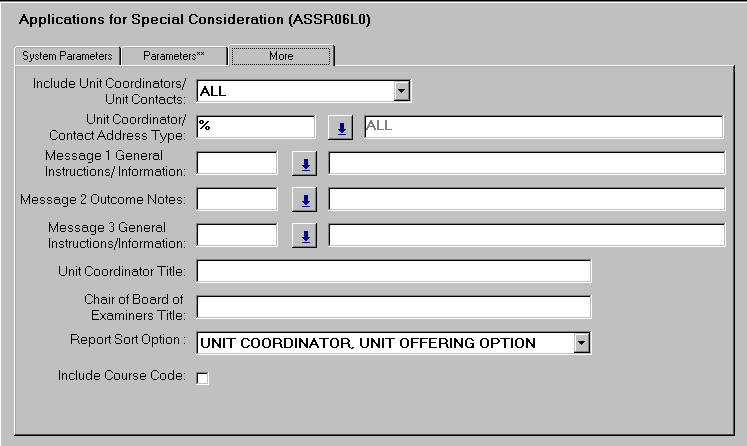Click the Message 1 description text field
Screen dimensions: 747x446
(526, 163)
